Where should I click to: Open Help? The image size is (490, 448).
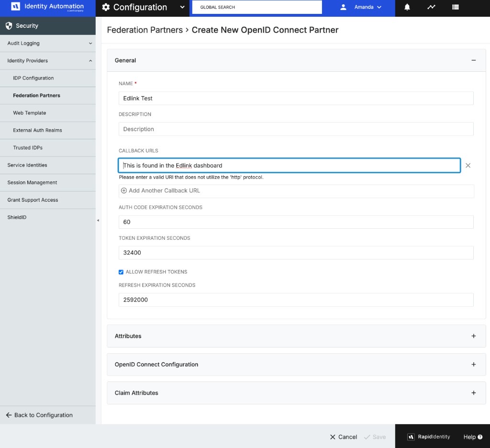pos(473,437)
